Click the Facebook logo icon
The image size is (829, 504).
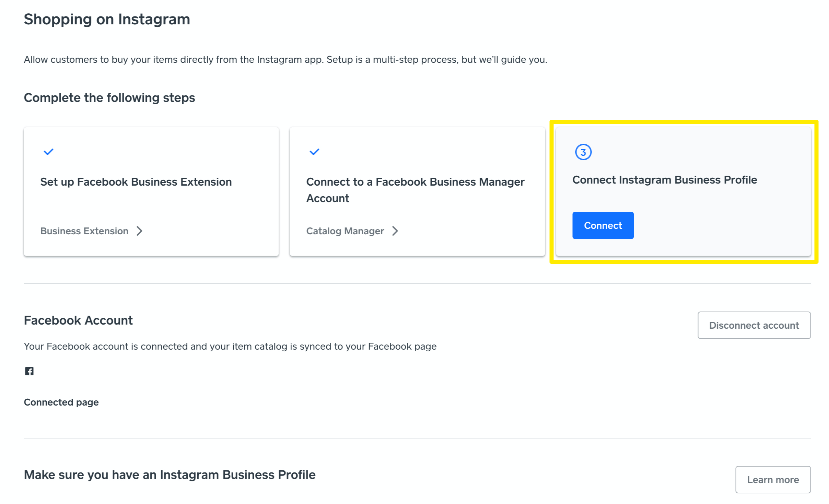click(29, 371)
